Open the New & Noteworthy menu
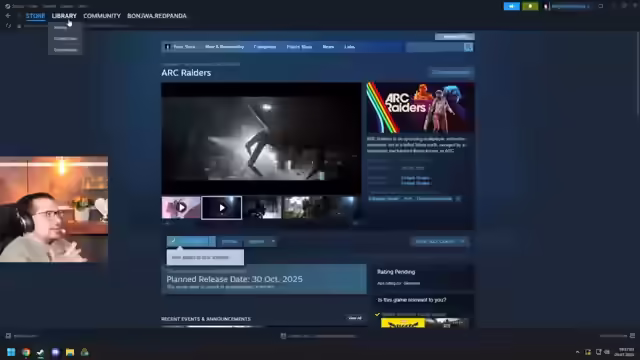640x360 pixels. pos(224,47)
